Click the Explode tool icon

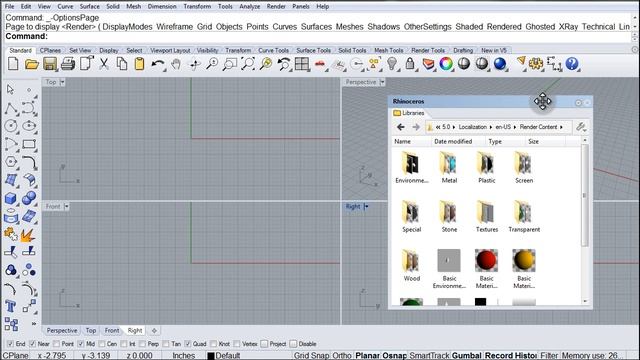coord(28,235)
